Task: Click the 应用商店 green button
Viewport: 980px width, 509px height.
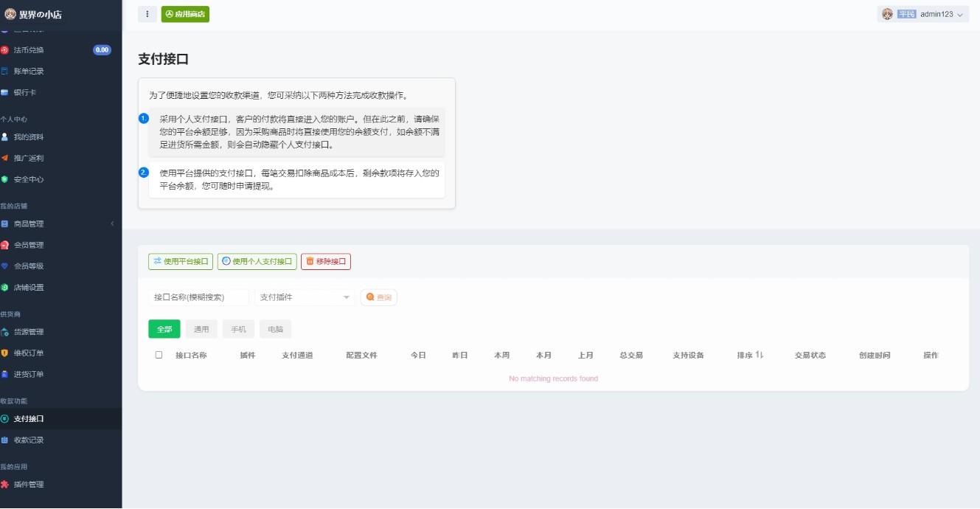Action: tap(185, 14)
